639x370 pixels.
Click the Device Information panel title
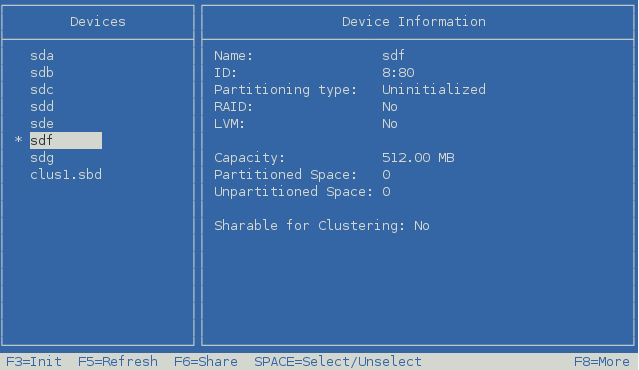click(414, 22)
